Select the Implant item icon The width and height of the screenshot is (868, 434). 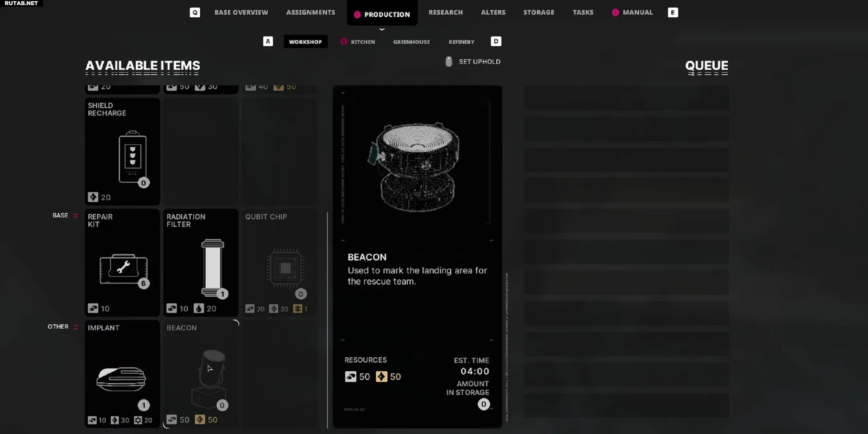[x=121, y=379]
